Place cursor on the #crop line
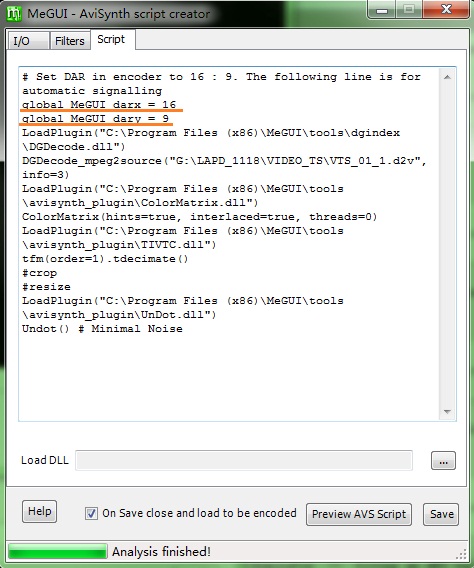This screenshot has width=474, height=568. (x=39, y=273)
